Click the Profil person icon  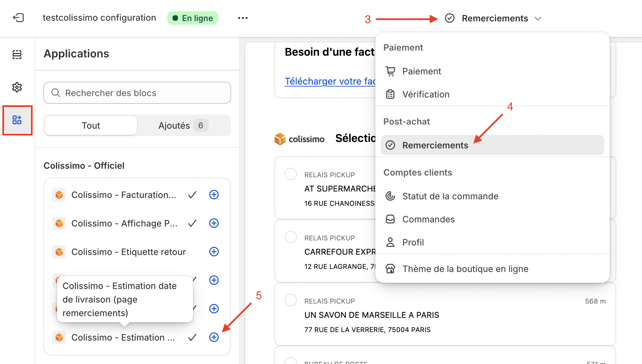click(x=390, y=242)
